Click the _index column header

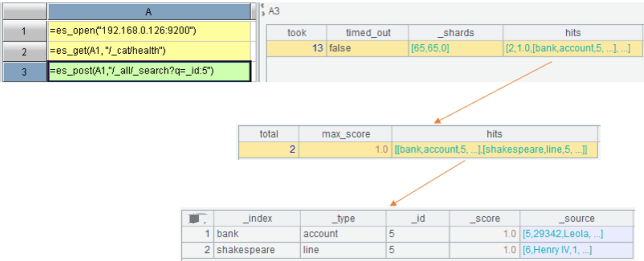(257, 219)
